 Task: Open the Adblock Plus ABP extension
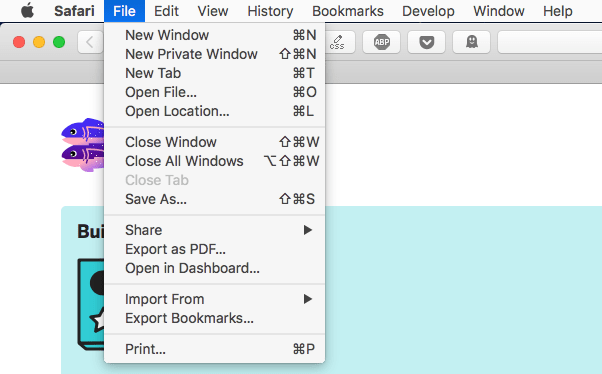coord(382,42)
